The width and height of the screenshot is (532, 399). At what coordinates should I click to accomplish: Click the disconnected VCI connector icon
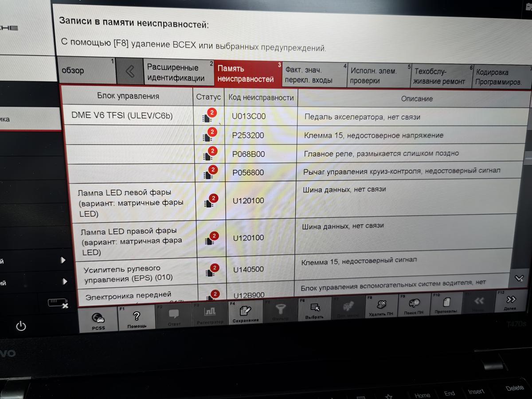coord(58,303)
